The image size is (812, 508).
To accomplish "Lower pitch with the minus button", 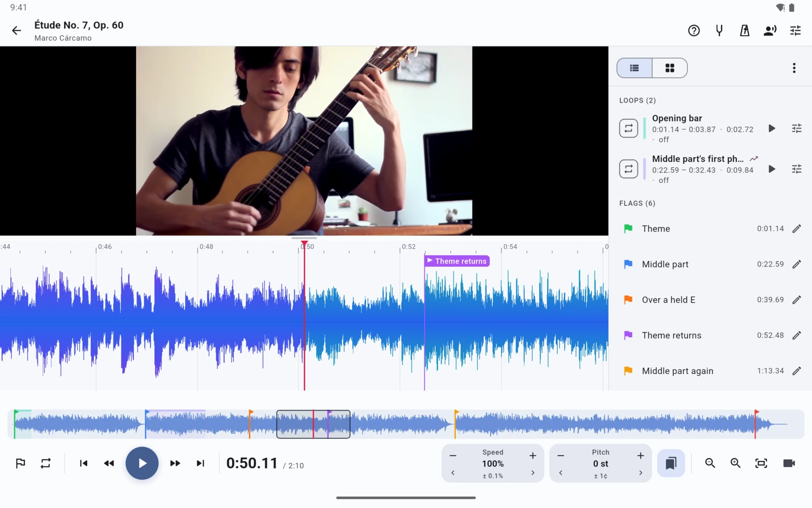I will tap(561, 456).
